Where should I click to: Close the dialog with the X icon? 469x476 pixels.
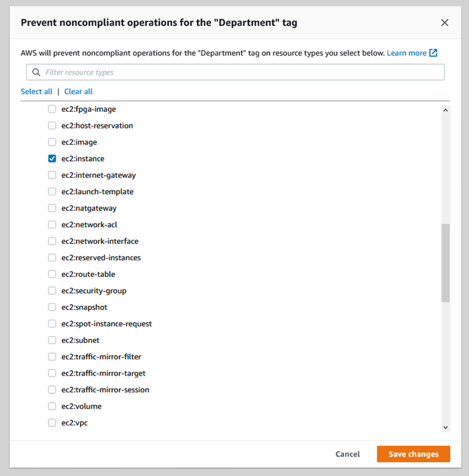click(444, 22)
